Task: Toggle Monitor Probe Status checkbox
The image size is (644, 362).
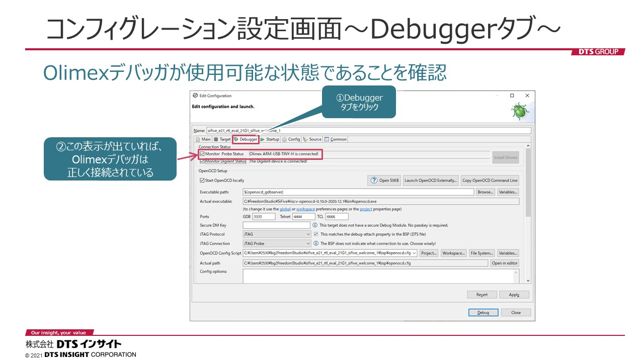Action: pos(202,154)
